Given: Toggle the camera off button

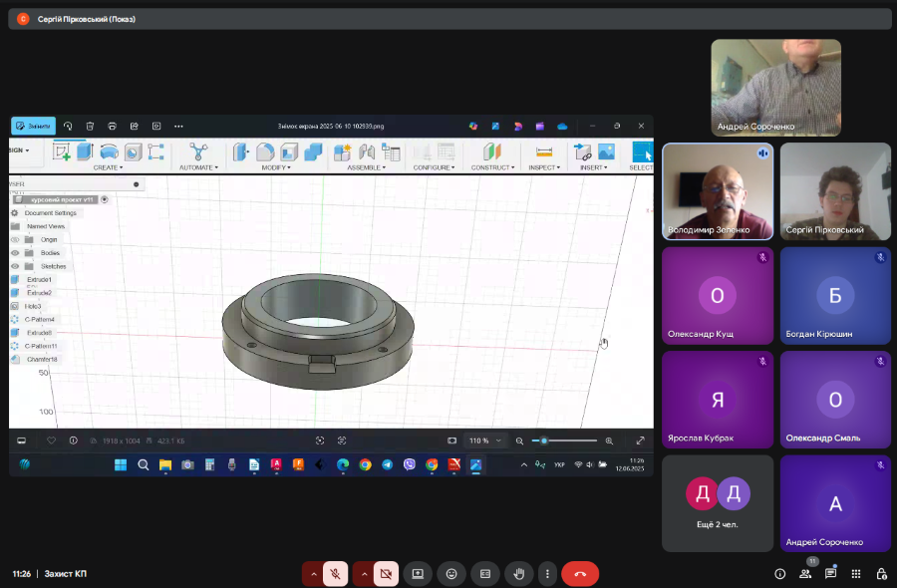Looking at the screenshot, I should [386, 573].
